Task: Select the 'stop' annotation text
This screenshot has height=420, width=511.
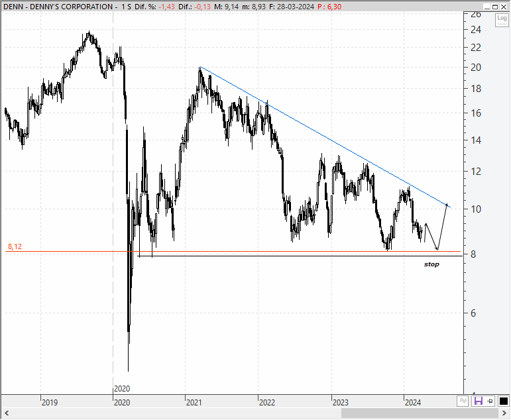Action: (x=431, y=264)
